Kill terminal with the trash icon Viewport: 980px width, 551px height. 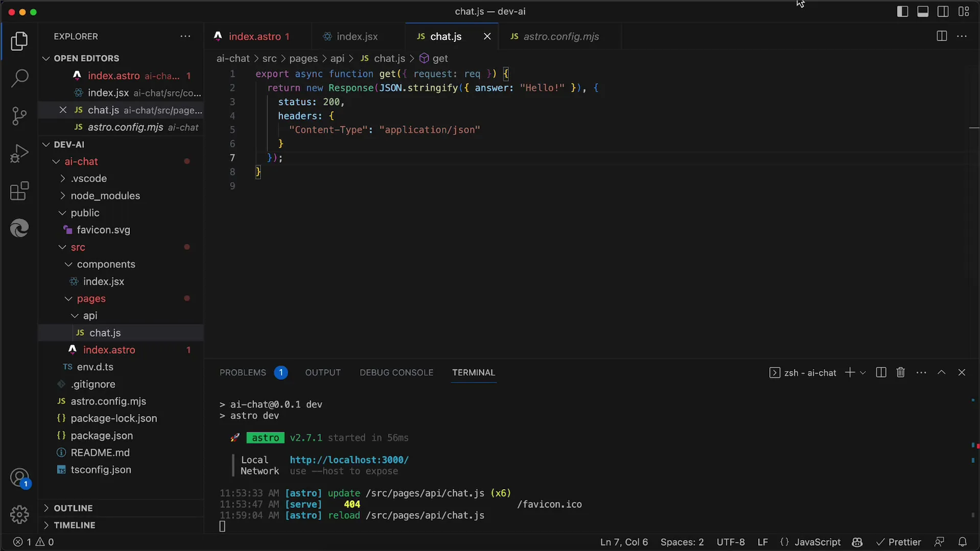coord(900,373)
